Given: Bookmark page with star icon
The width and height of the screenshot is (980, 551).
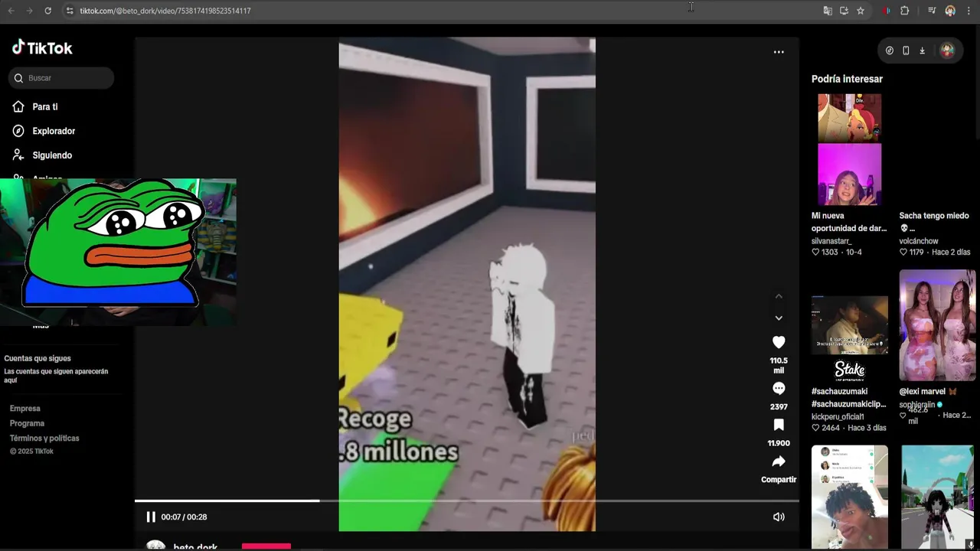Looking at the screenshot, I should 861,11.
